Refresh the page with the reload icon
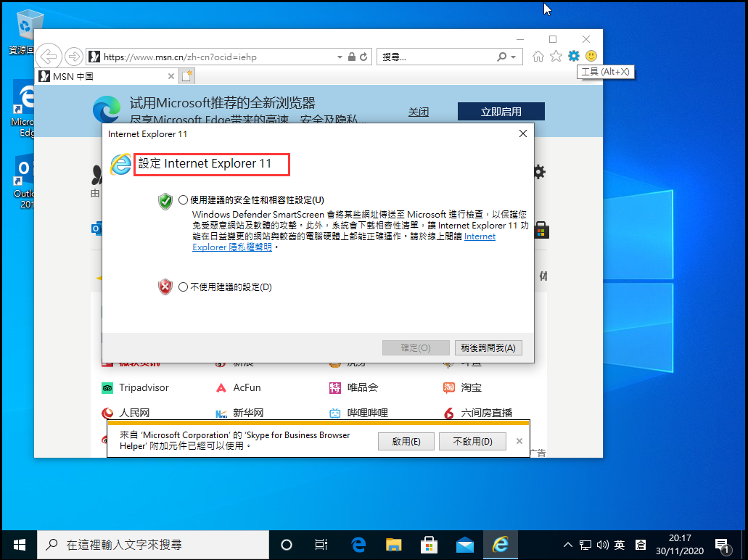The width and height of the screenshot is (748, 560). tap(364, 57)
